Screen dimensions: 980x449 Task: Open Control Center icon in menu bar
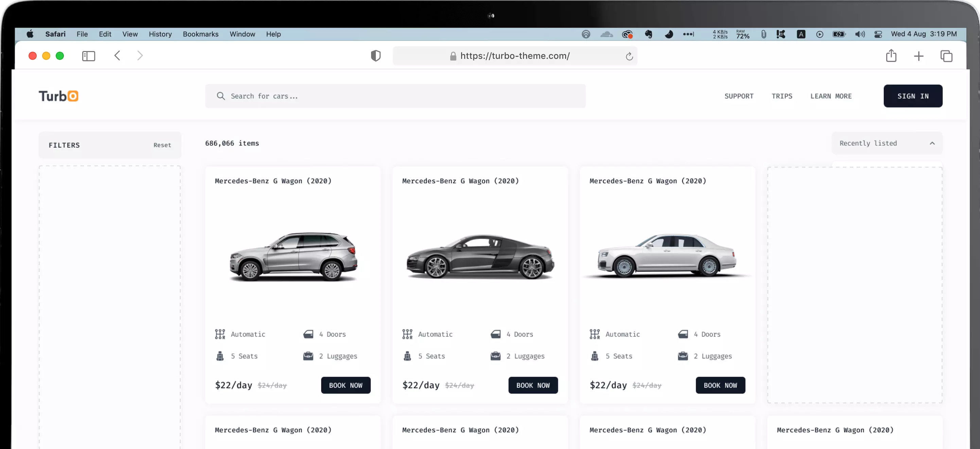coord(878,34)
